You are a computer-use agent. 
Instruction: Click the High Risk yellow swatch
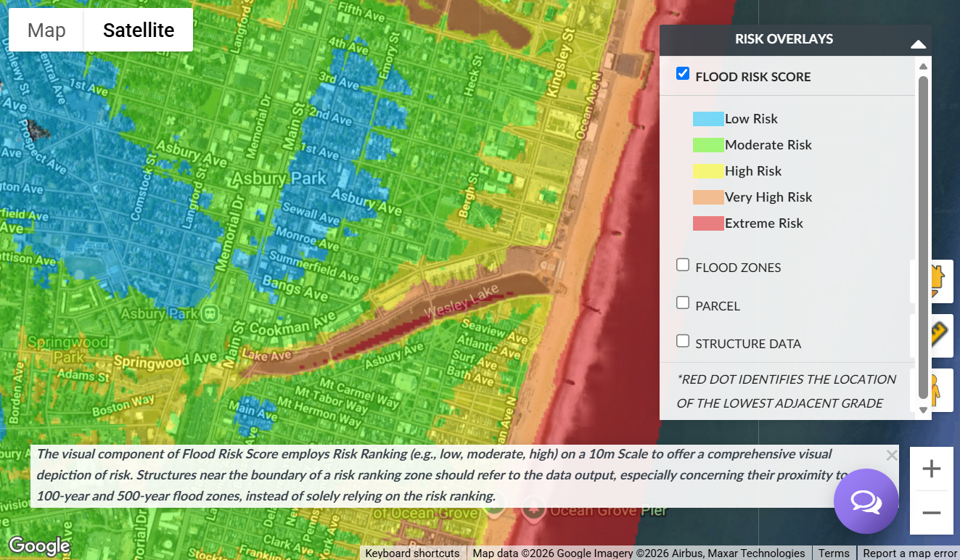point(708,171)
